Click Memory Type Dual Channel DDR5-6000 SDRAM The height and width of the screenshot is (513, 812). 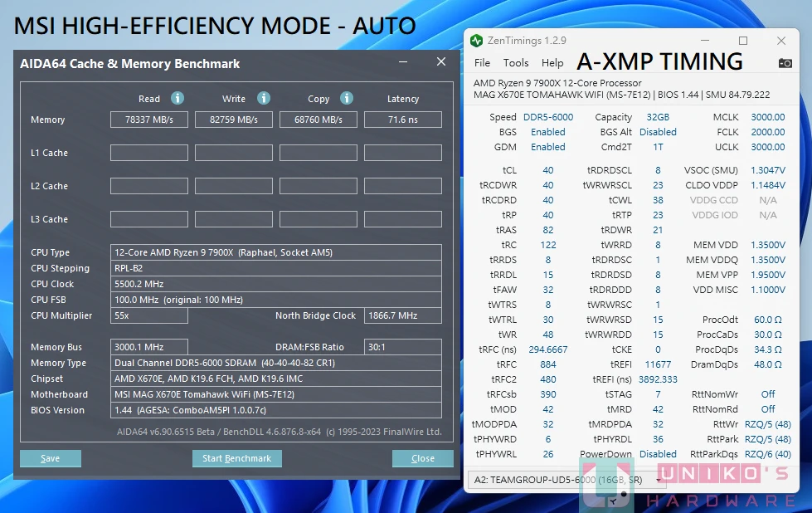(x=276, y=363)
